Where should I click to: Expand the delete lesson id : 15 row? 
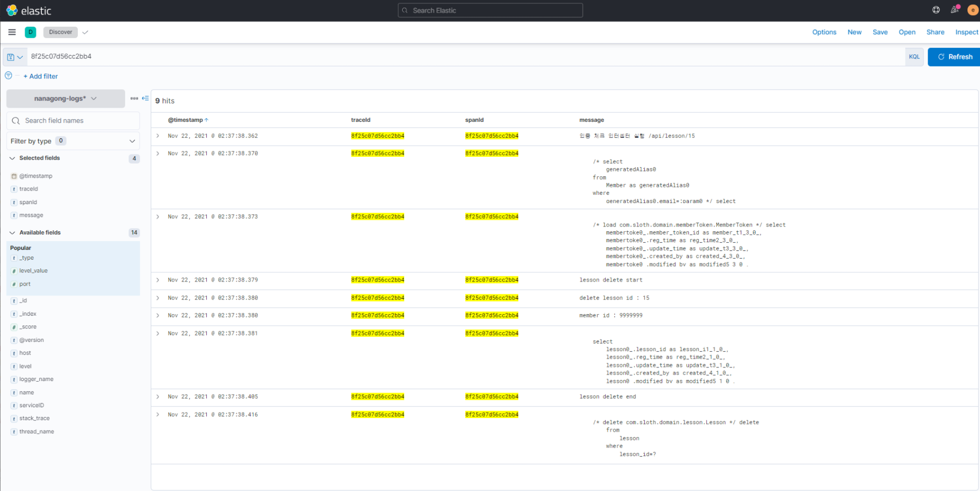pyautogui.click(x=158, y=298)
